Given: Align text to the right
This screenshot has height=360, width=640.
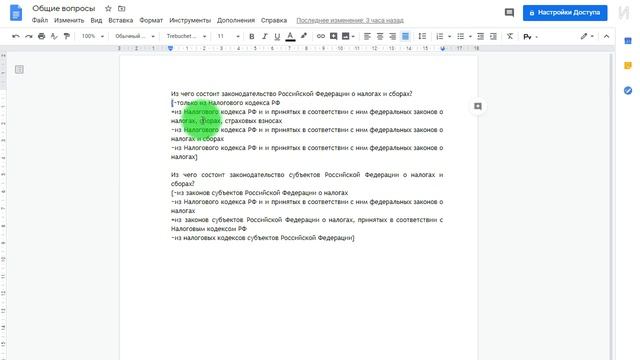Looking at the screenshot, I should (393, 36).
